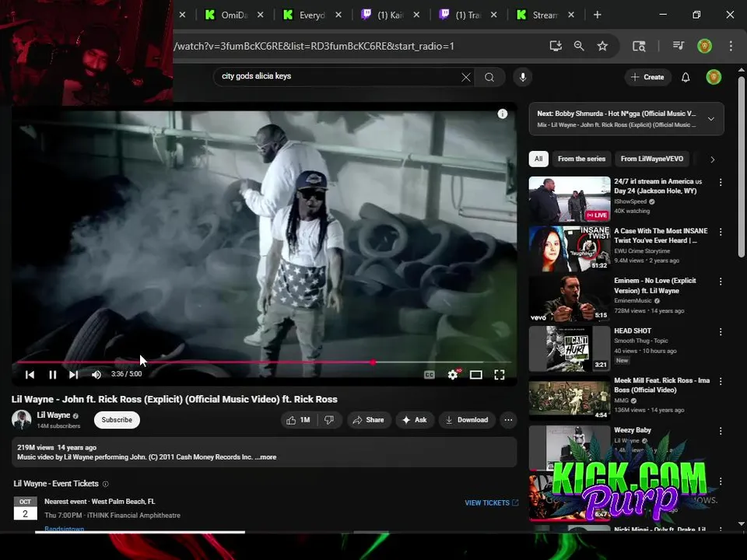This screenshot has height=560, width=747.
Task: Select the 'From LilWayneVEVO' chip
Action: click(x=652, y=159)
